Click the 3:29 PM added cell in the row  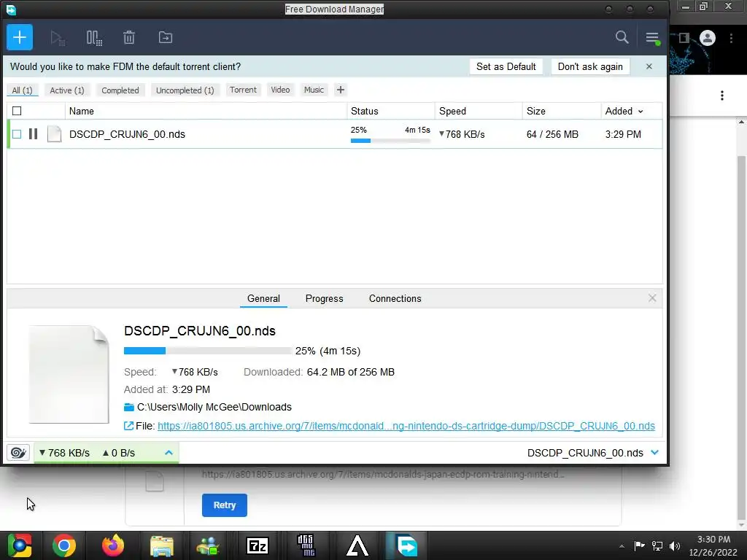[x=623, y=134]
